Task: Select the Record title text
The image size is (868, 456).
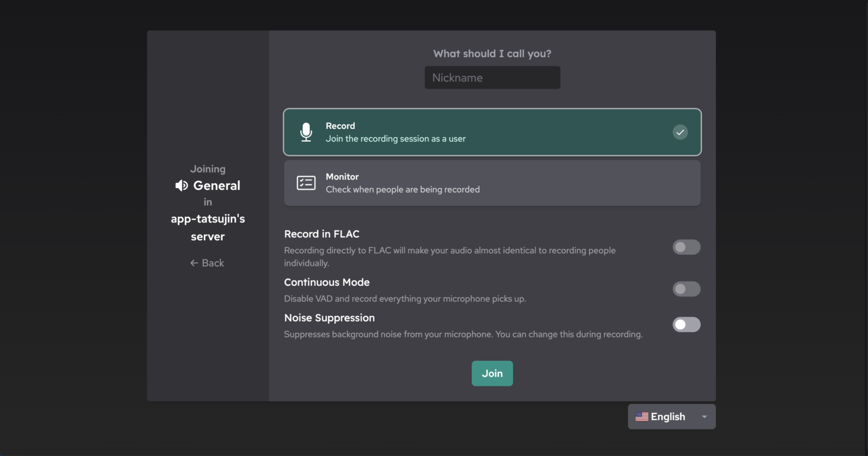Action: pos(340,126)
